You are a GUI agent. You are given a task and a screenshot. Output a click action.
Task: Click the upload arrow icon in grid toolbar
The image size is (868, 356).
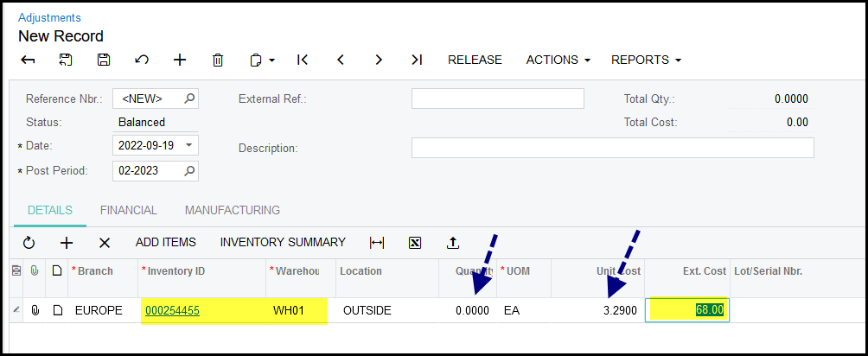click(452, 243)
